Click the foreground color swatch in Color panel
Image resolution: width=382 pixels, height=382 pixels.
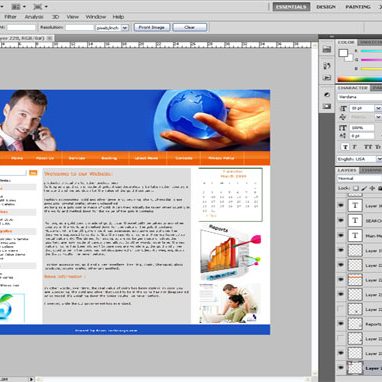pyautogui.click(x=343, y=53)
